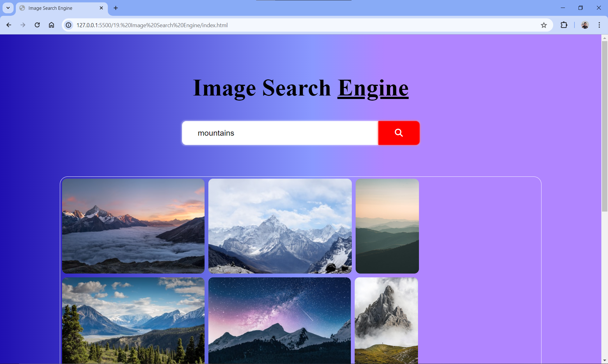Viewport: 608px width, 364px height.
Task: Open the sunset mountains above clouds image
Action: [x=133, y=226]
